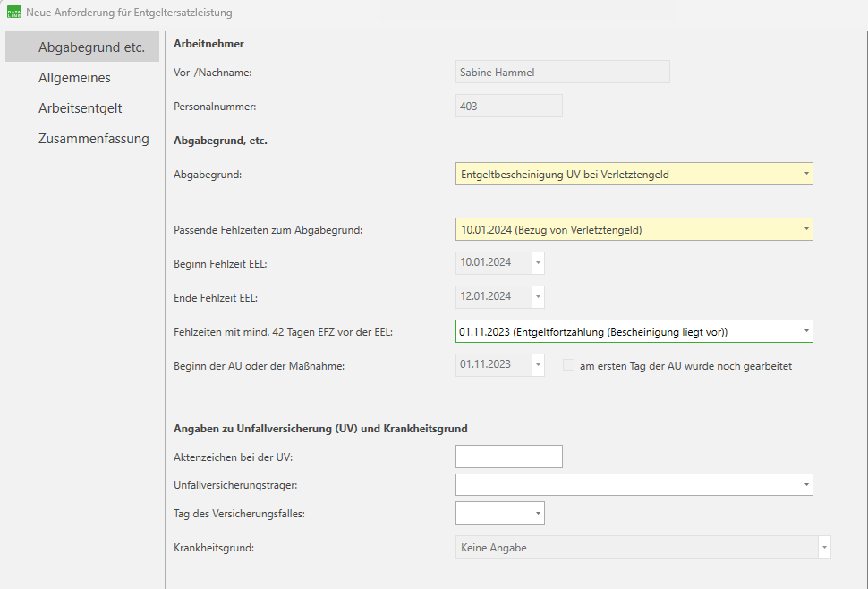
Task: Open the Abgabegrund dropdown
Action: 805,174
